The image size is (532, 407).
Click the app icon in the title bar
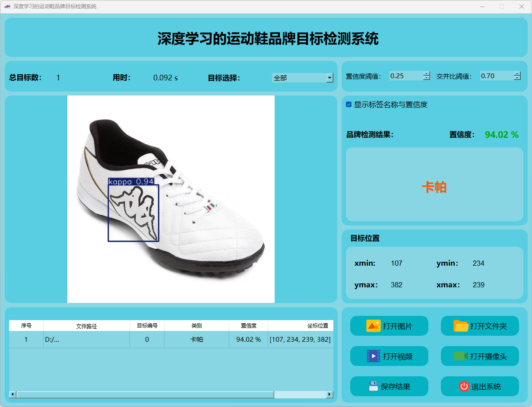tap(7, 6)
